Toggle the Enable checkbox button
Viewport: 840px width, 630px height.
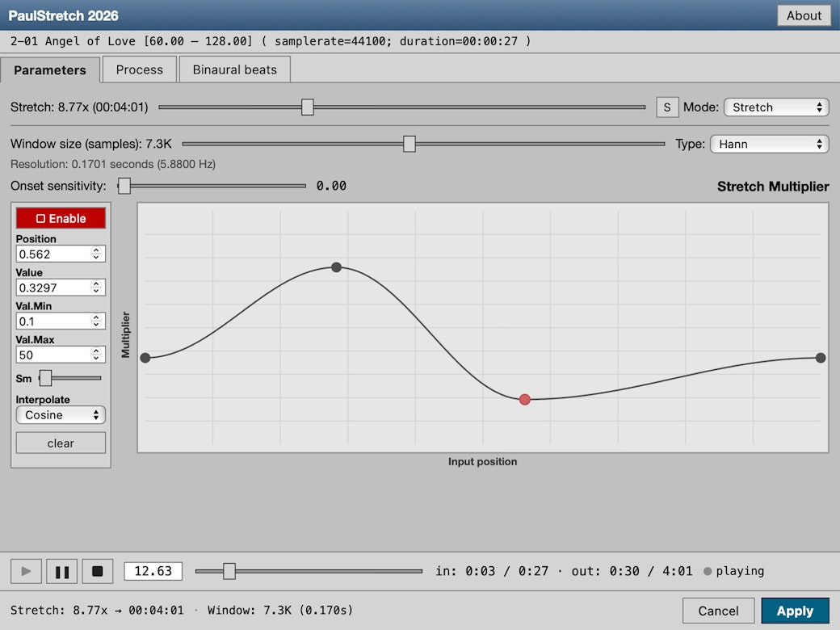(61, 219)
